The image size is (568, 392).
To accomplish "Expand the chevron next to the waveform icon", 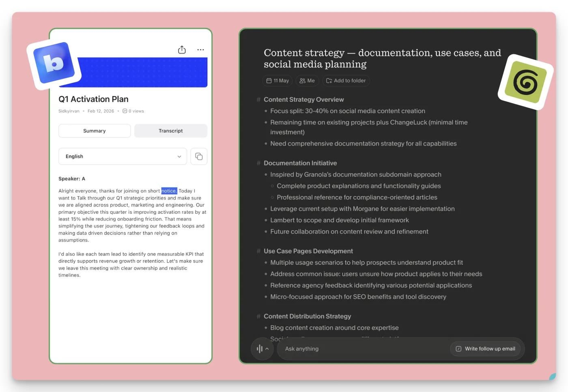I will (267, 349).
